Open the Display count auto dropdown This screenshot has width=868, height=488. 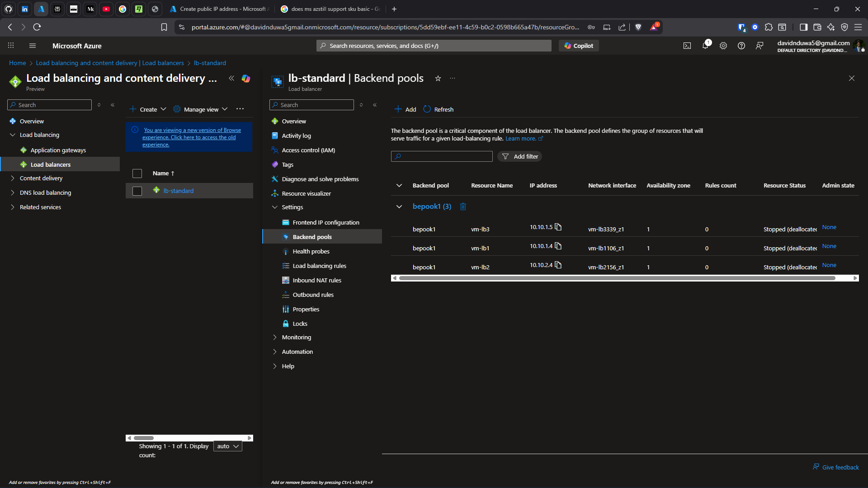pos(228,446)
